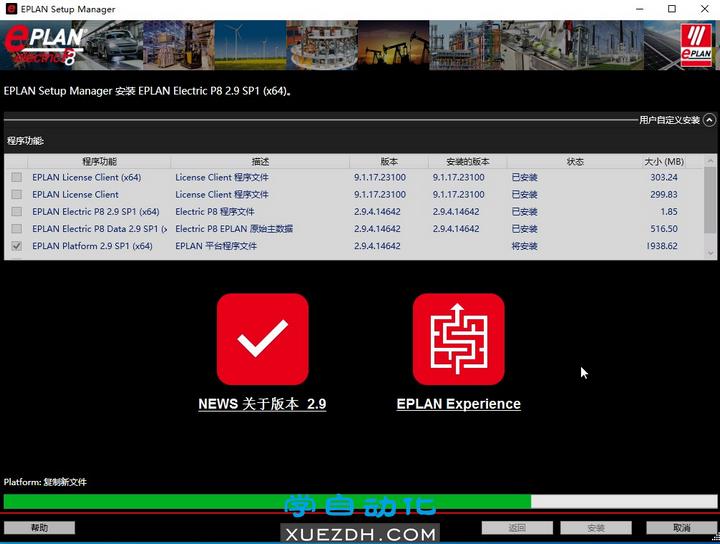This screenshot has width=720, height=544.
Task: Select the EPLAN Platform 2.9 SP1 (x64) name
Action: [92, 246]
